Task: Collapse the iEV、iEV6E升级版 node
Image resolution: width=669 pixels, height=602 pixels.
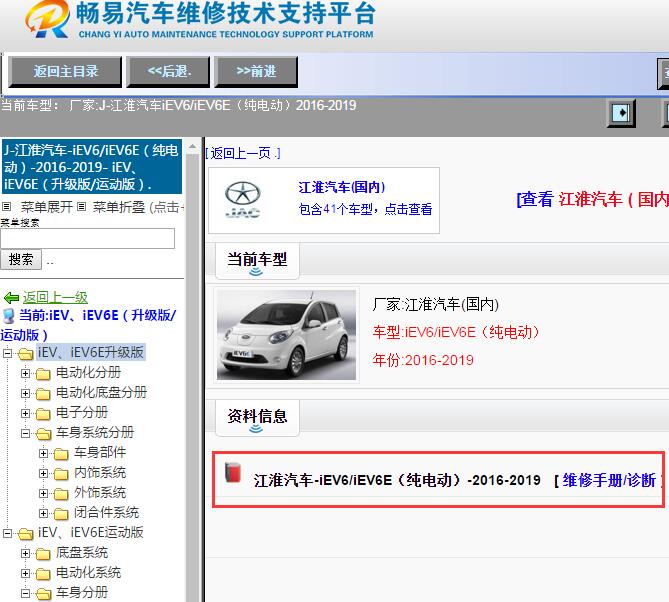Action: click(x=7, y=353)
